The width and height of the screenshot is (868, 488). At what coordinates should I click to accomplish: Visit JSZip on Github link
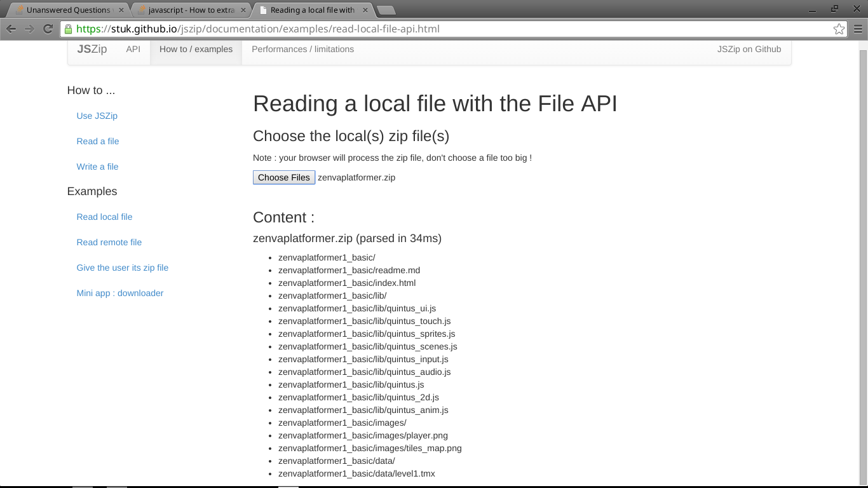(x=749, y=49)
